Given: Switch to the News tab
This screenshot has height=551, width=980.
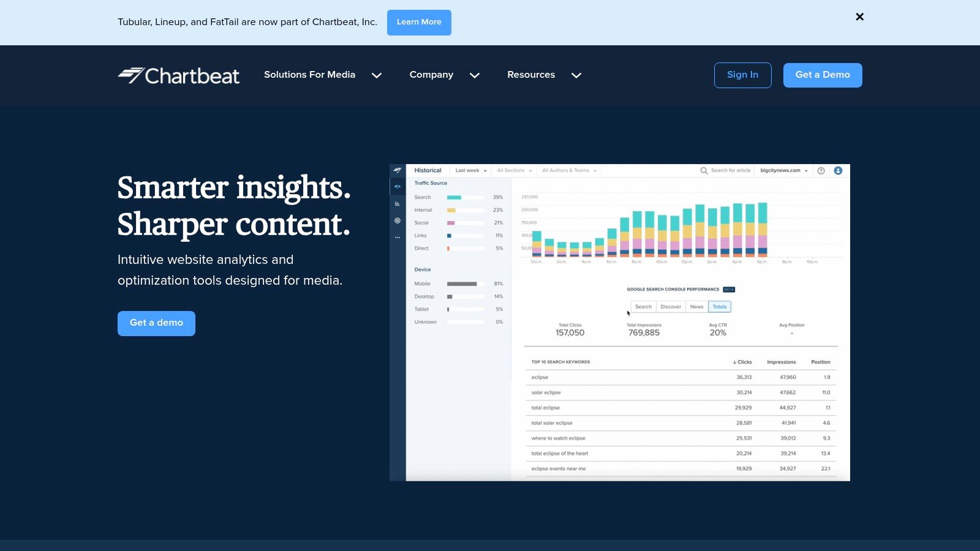Looking at the screenshot, I should coord(696,306).
